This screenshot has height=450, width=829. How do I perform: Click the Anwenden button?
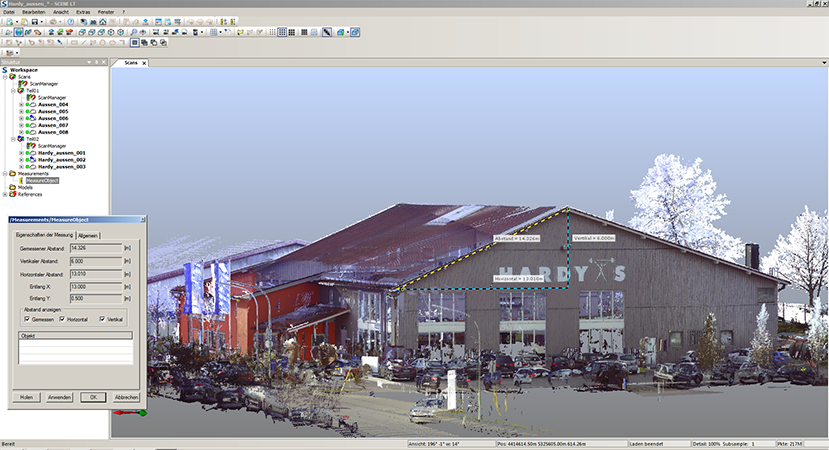[x=59, y=397]
